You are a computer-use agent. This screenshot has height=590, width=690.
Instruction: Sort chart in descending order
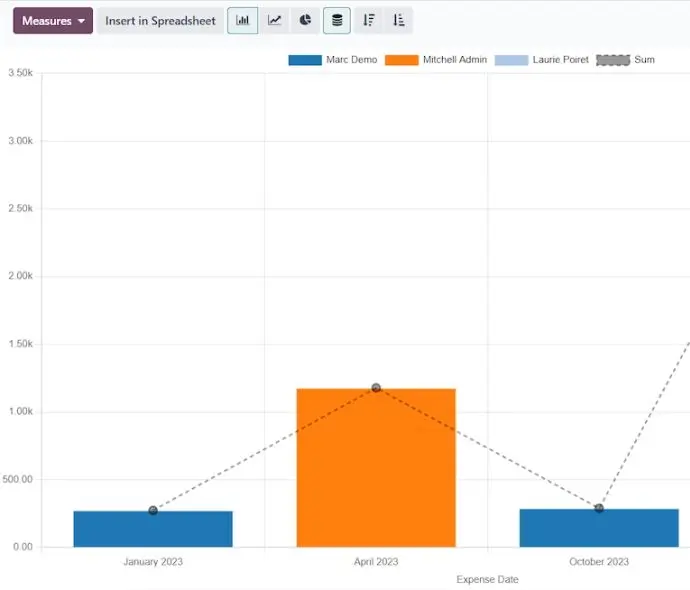pos(369,20)
